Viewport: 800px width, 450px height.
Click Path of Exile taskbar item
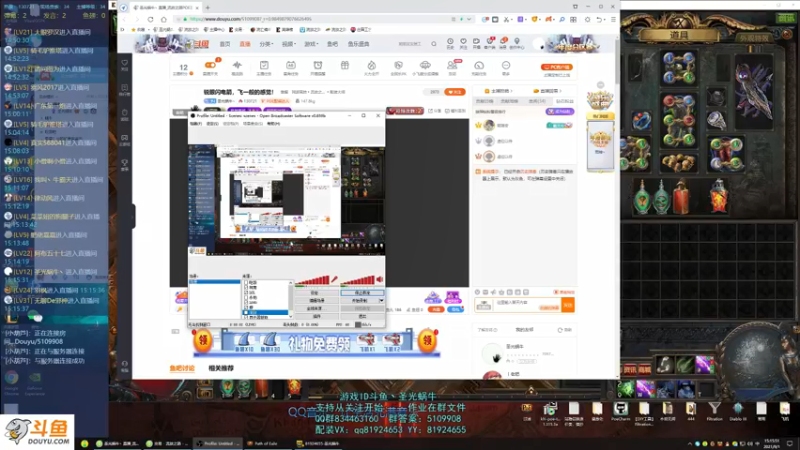[x=266, y=443]
